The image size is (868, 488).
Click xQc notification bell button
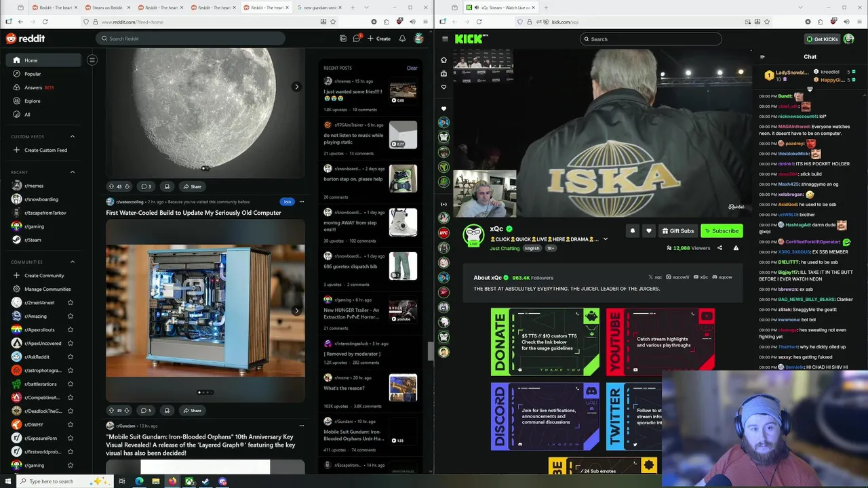click(x=633, y=231)
